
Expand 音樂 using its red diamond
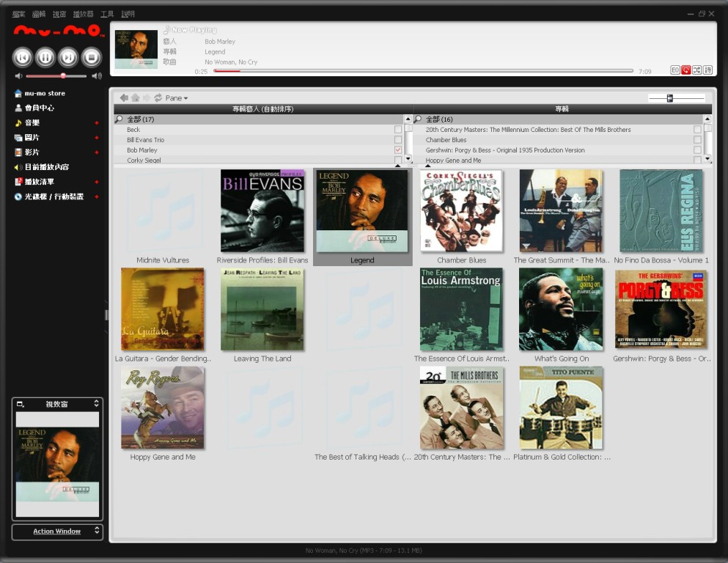pos(97,123)
